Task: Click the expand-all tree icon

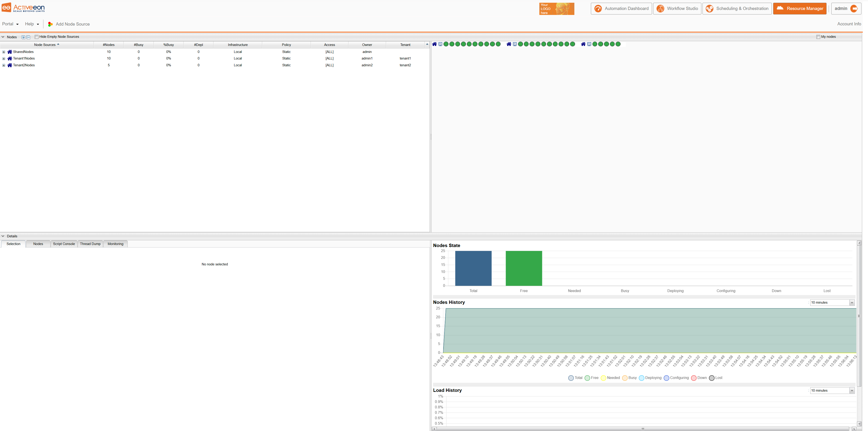Action: [x=23, y=37]
